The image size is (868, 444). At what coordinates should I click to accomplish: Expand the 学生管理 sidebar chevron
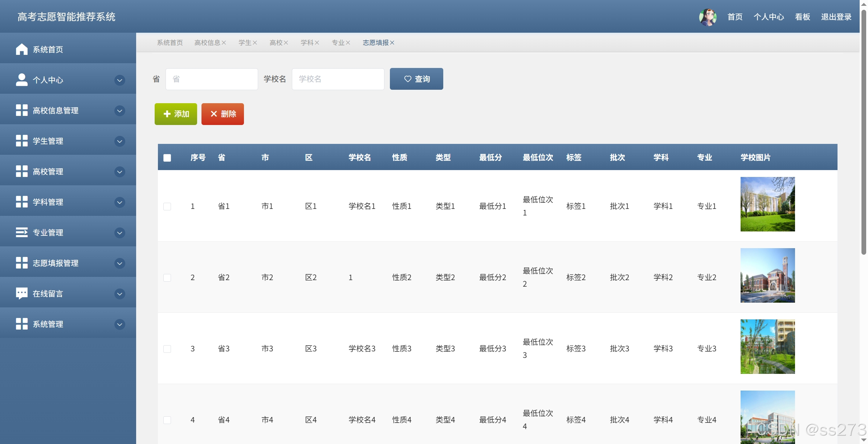click(x=119, y=141)
